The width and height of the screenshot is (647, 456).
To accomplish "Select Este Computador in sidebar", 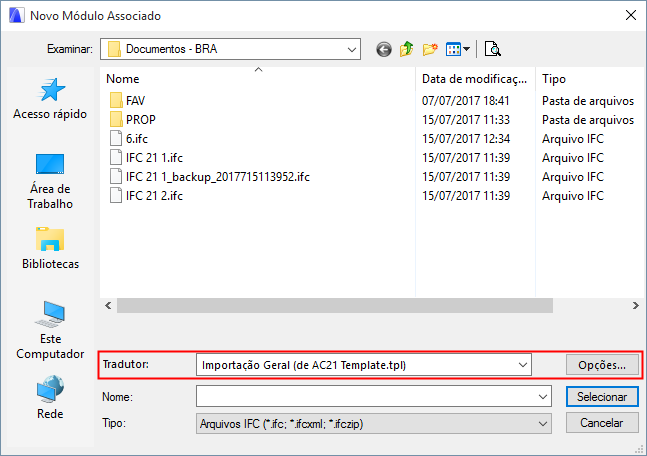I will click(50, 330).
